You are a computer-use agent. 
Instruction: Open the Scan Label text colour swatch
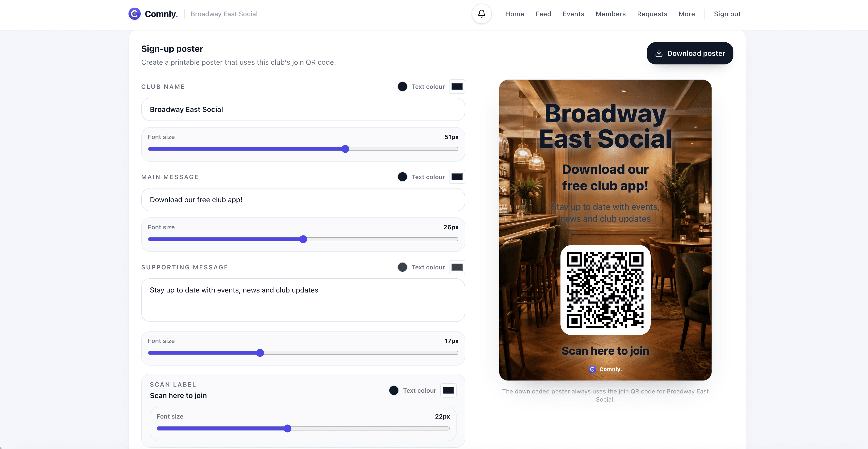[x=448, y=390]
